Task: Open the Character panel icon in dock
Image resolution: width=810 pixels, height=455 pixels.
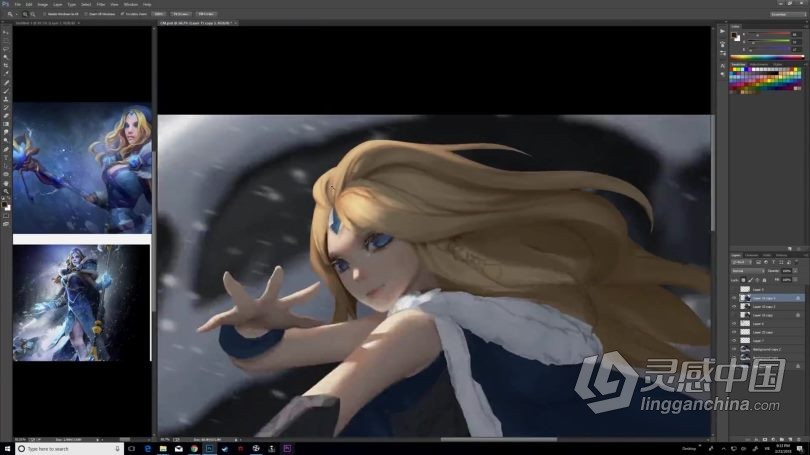Action: pos(722,66)
